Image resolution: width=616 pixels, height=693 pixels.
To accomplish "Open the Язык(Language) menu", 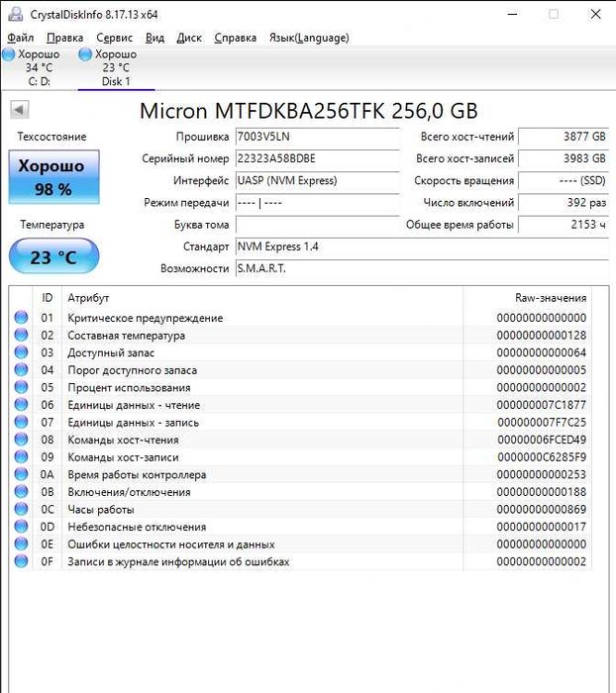I will [x=309, y=38].
